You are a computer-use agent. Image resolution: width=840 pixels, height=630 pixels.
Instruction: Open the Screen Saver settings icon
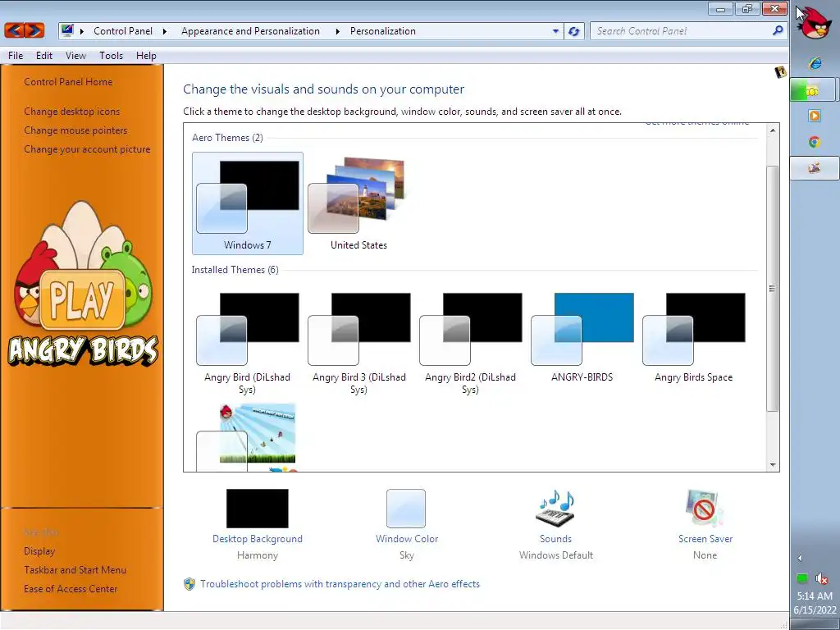(x=705, y=508)
